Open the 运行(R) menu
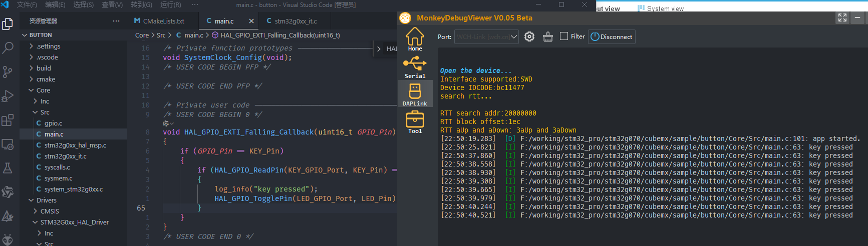This screenshot has height=246, width=868. click(171, 4)
